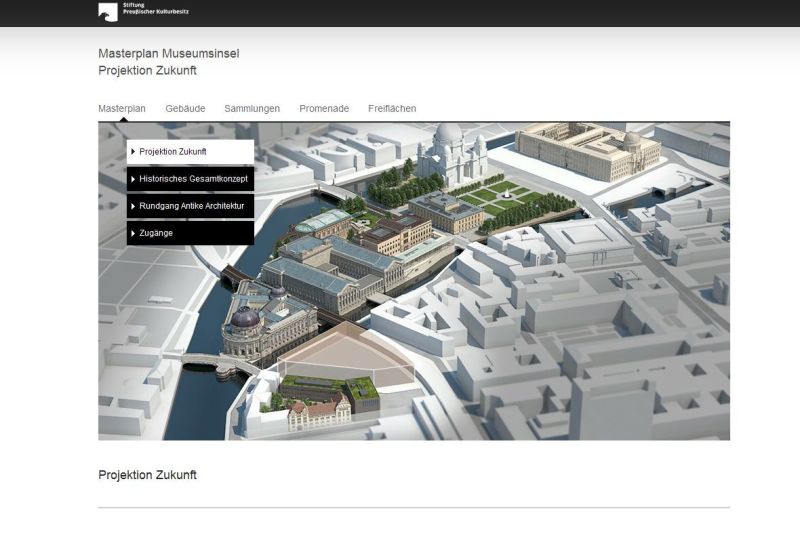Click the Stiftung Preußischer Kulturbesitz header text
Screen dimensions: 800x534
(x=156, y=8)
